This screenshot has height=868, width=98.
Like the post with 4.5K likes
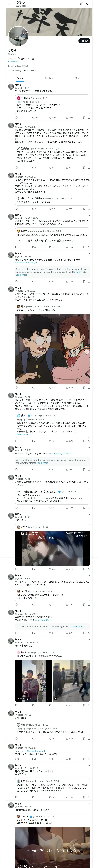[53, 118]
